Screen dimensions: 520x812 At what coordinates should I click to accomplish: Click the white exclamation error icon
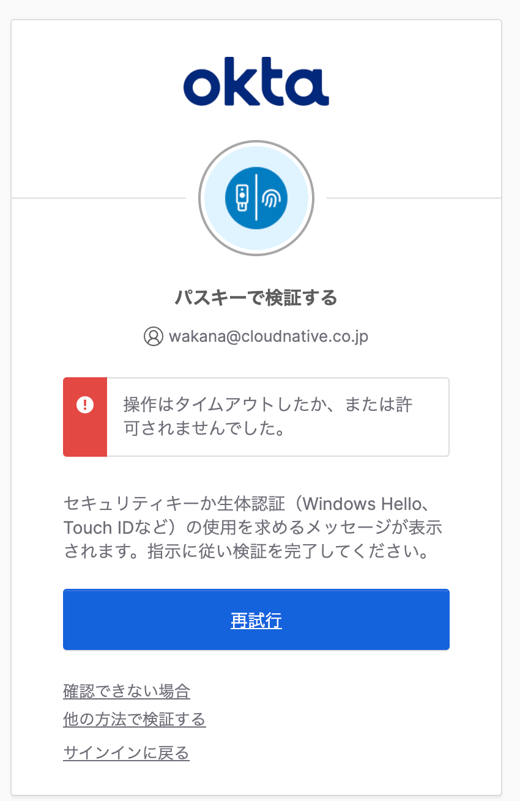85,405
